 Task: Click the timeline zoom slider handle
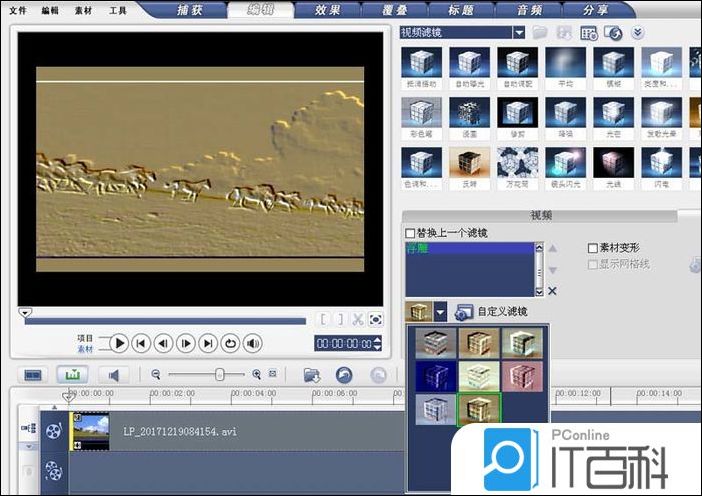pyautogui.click(x=219, y=374)
